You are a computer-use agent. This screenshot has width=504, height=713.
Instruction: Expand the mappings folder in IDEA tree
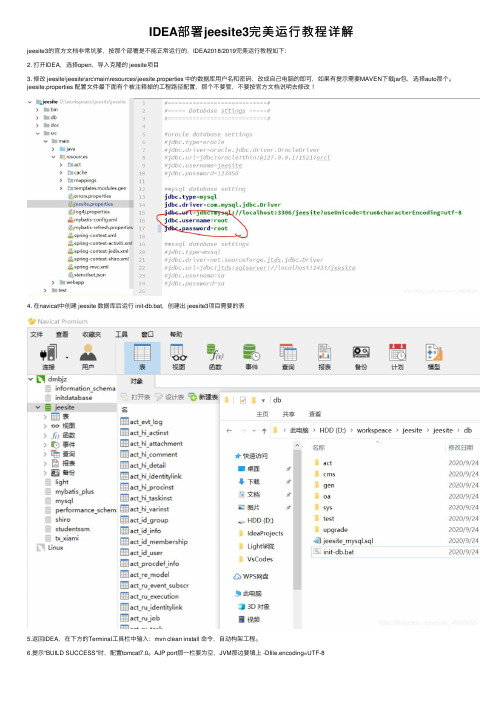[61, 181]
